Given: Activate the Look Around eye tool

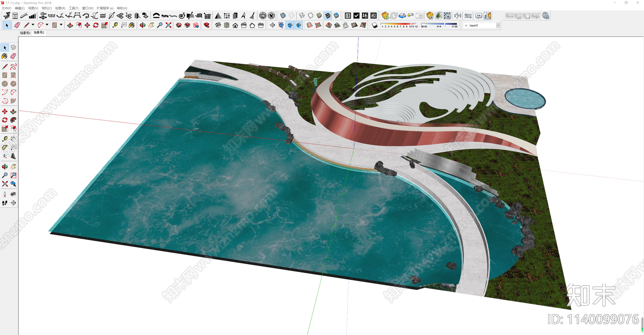Looking at the screenshot, I should pos(13,194).
